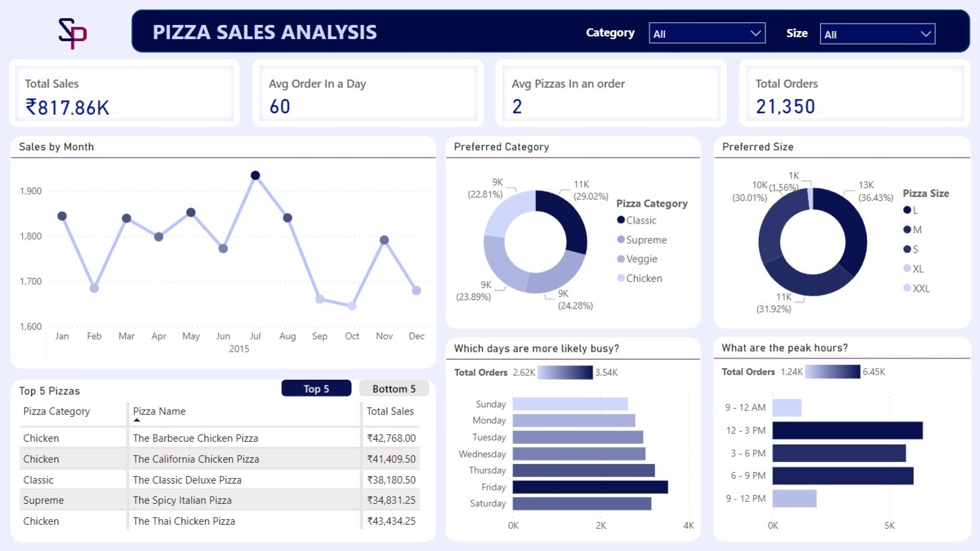Select the S marker in Pizza Size legend
Viewport: 980px width, 551px height.
click(907, 249)
